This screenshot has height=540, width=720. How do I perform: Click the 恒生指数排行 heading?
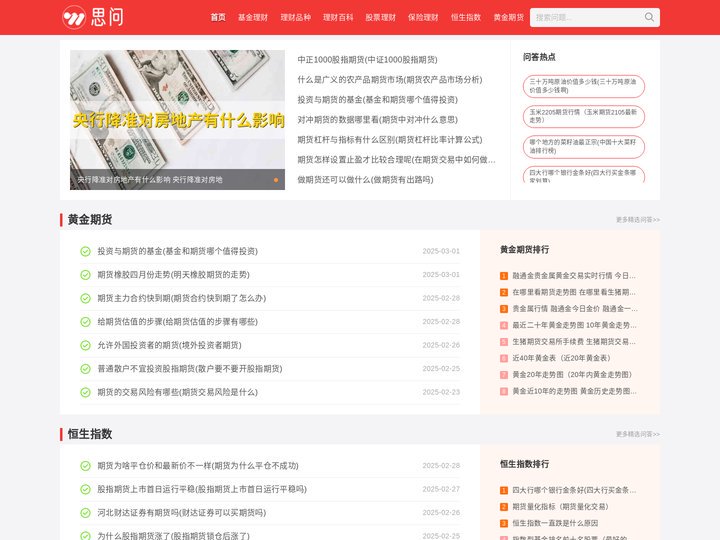(524, 464)
